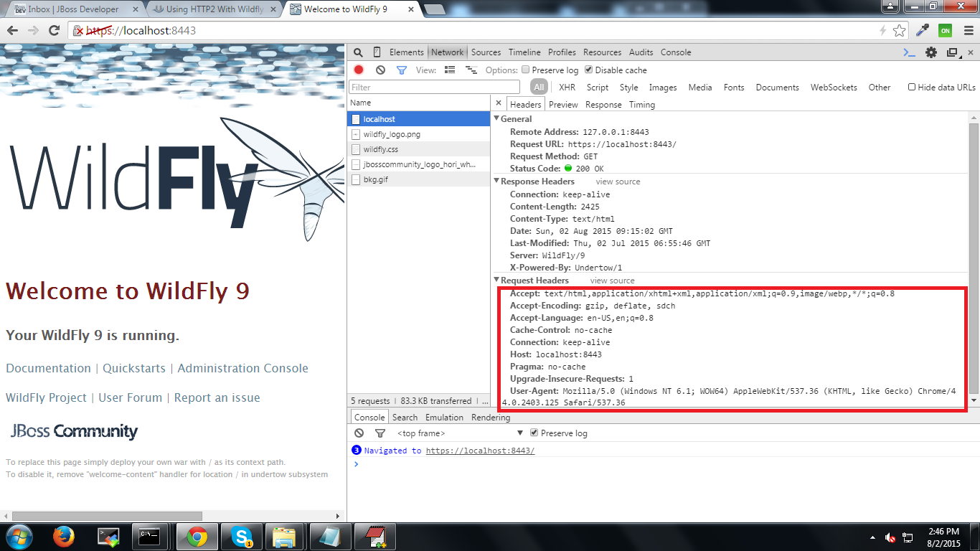Click the console clear circle-slash icon
Viewport: 980px width, 551px height.
click(x=359, y=433)
